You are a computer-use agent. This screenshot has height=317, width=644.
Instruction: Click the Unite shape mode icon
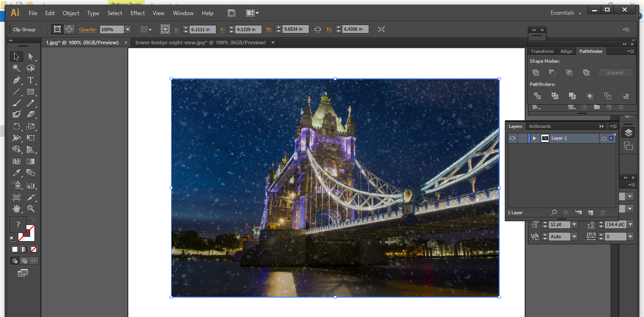pyautogui.click(x=536, y=72)
